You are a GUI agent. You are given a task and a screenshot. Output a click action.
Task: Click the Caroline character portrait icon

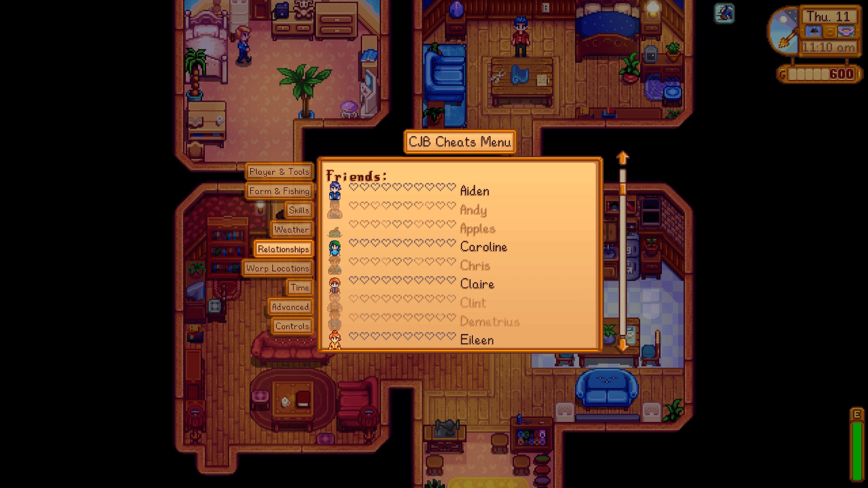pyautogui.click(x=335, y=246)
